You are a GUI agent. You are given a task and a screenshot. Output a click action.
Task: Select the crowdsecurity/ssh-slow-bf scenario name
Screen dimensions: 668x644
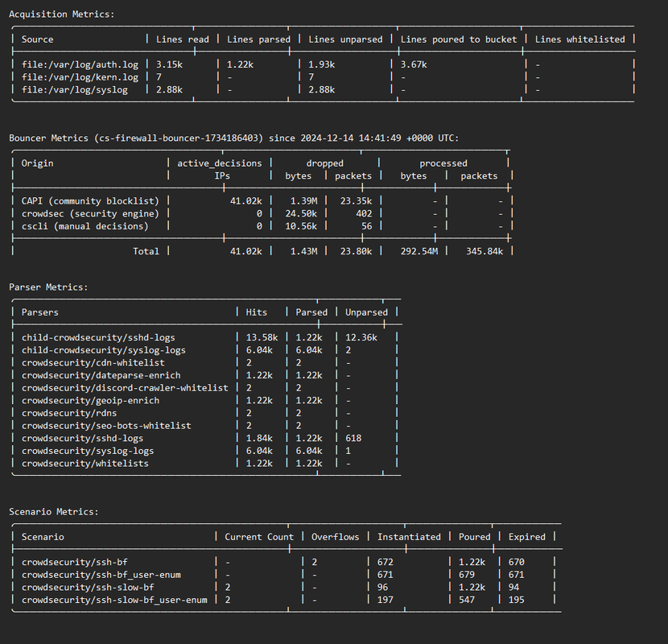pos(88,588)
